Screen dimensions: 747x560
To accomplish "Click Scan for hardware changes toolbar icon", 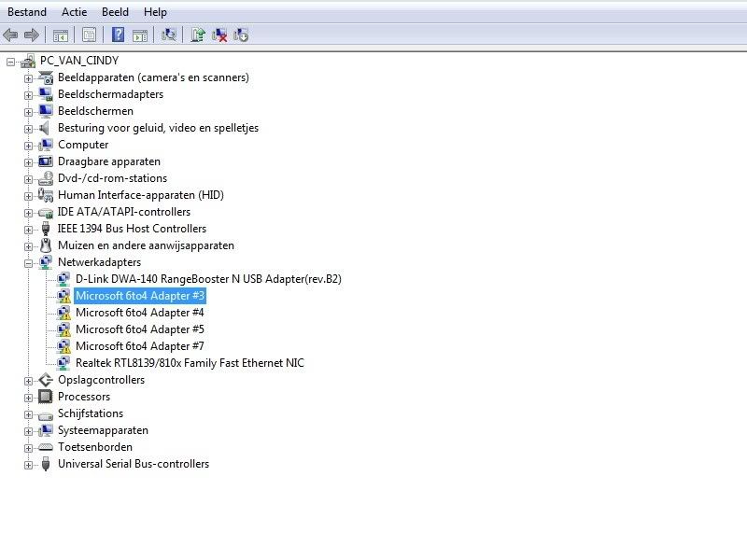I will pos(169,35).
